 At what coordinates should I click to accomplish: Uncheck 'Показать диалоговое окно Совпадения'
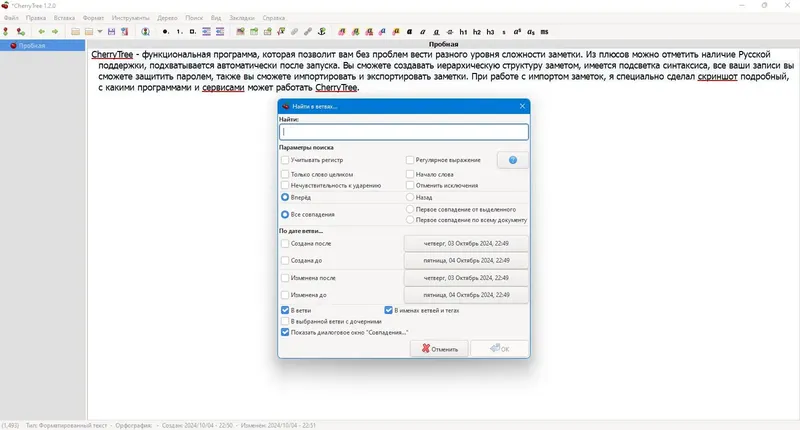[x=285, y=332]
